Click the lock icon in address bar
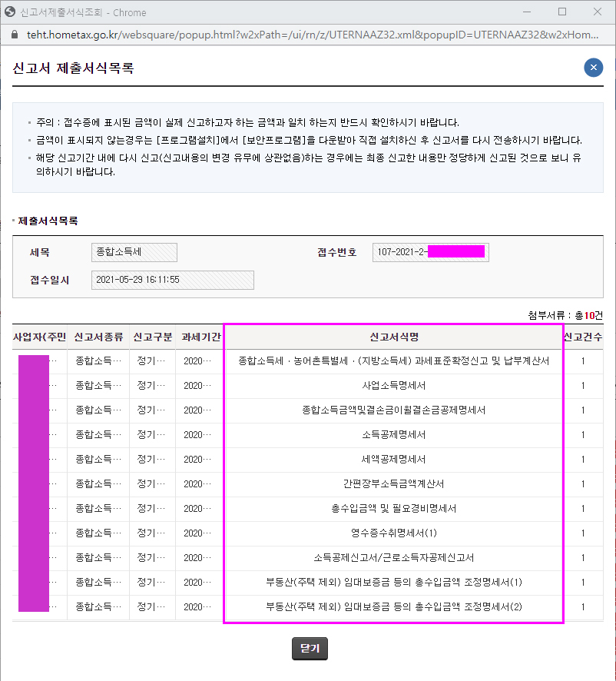Screen dimensions: 616x681 coord(12,35)
